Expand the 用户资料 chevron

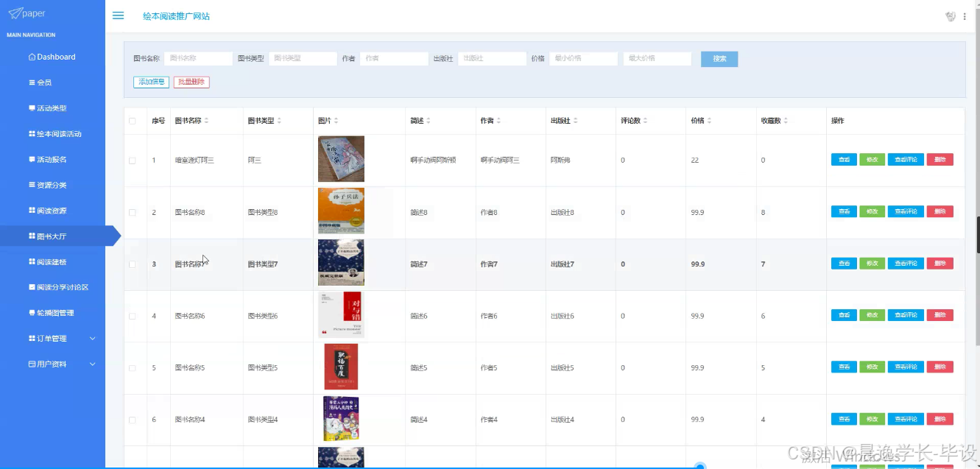point(92,364)
